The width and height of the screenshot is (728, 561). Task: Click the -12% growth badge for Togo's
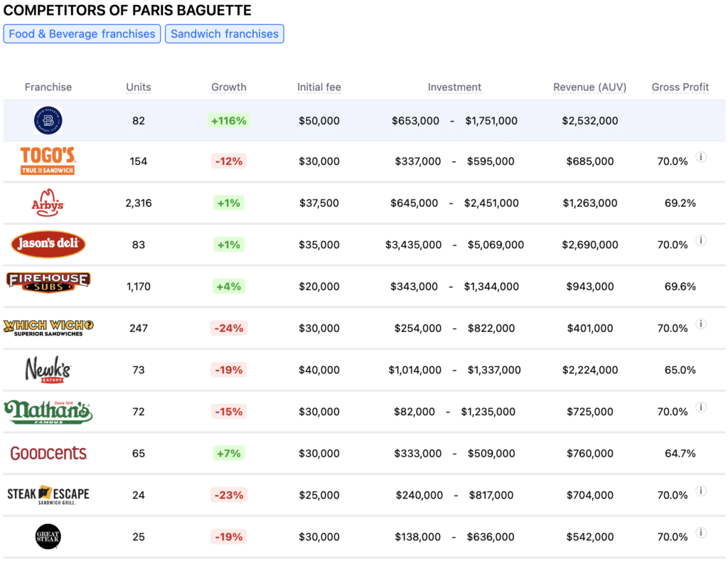pyautogui.click(x=229, y=161)
